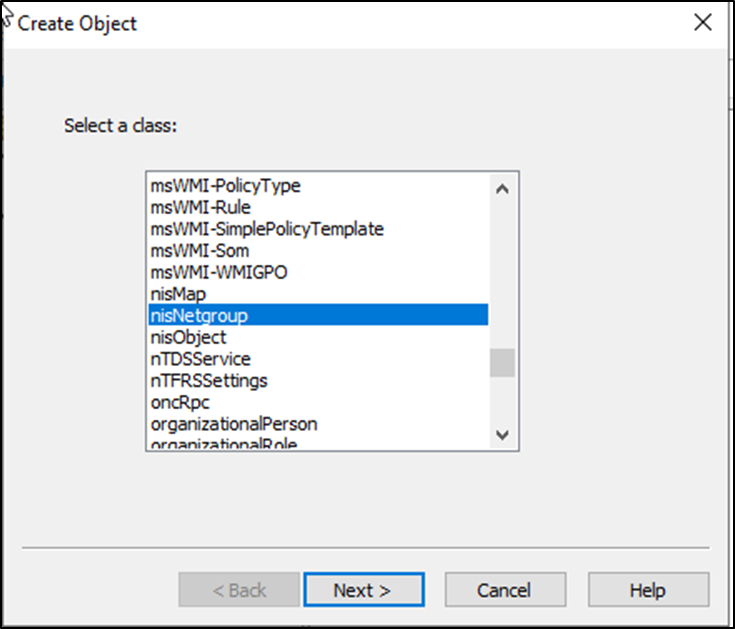Select msWMI-PolicyType class
This screenshot has height=629, width=735.
click(225, 185)
